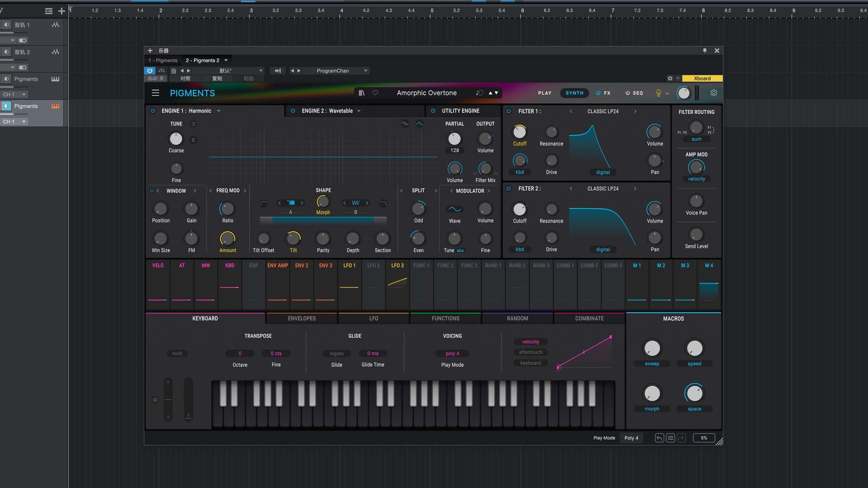
Task: Open Pigments gear settings panel
Action: [x=714, y=93]
